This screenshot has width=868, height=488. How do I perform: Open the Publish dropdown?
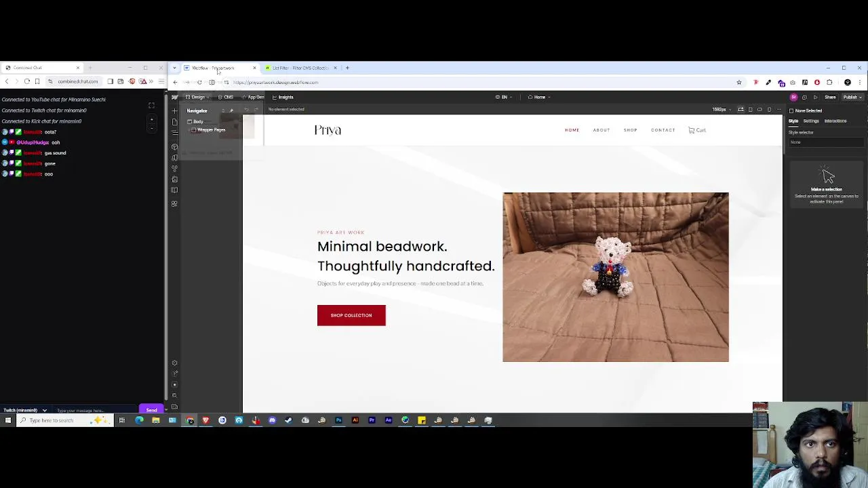coord(851,97)
